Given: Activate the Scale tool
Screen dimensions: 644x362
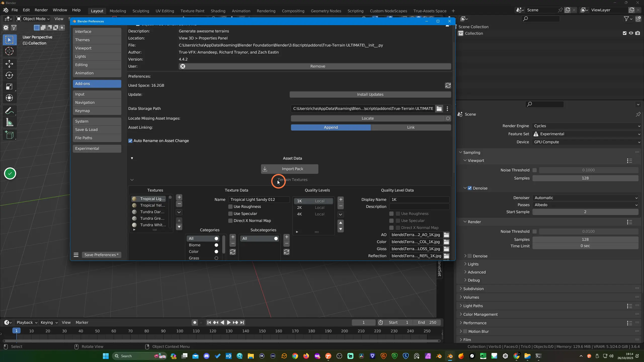Looking at the screenshot, I should 9,87.
